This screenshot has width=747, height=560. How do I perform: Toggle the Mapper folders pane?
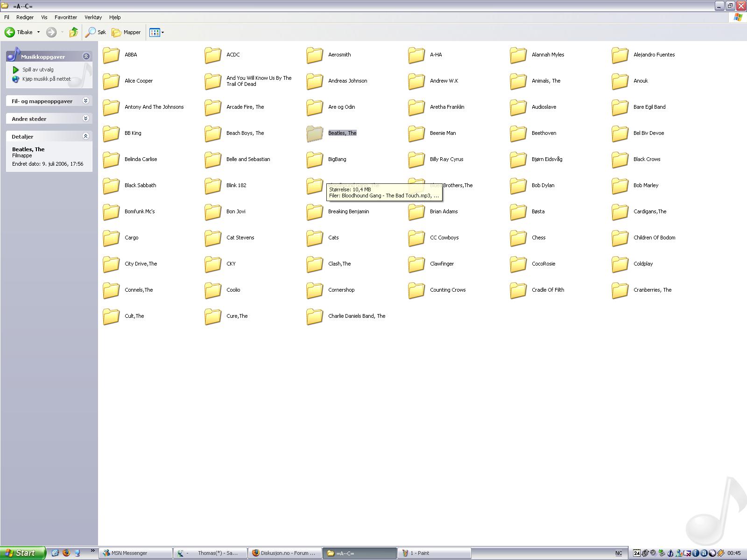click(126, 32)
